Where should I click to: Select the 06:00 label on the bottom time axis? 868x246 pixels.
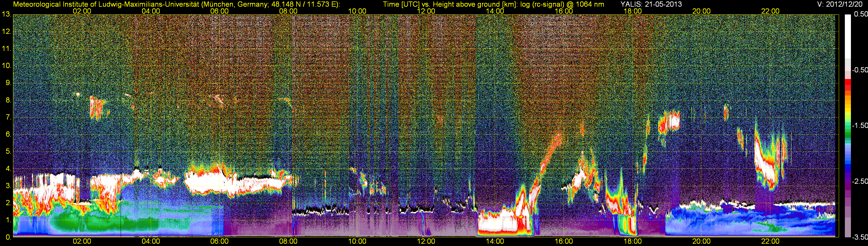tap(219, 241)
